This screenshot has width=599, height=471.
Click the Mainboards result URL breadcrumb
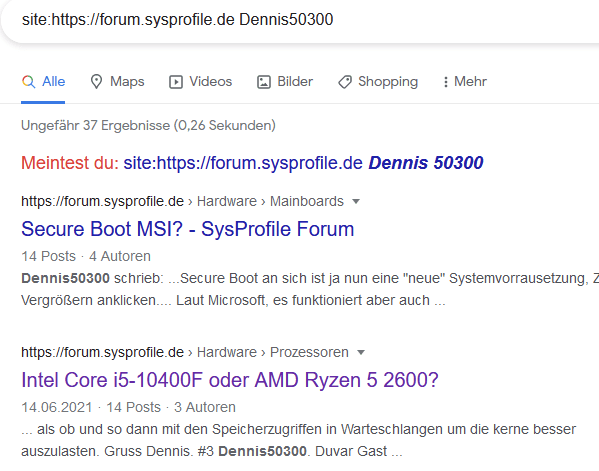click(x=183, y=201)
